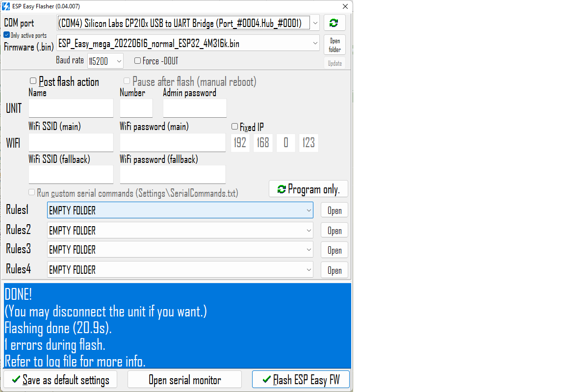565x392 pixels.
Task: Click the IP octet field showing 168
Action: coord(263,143)
